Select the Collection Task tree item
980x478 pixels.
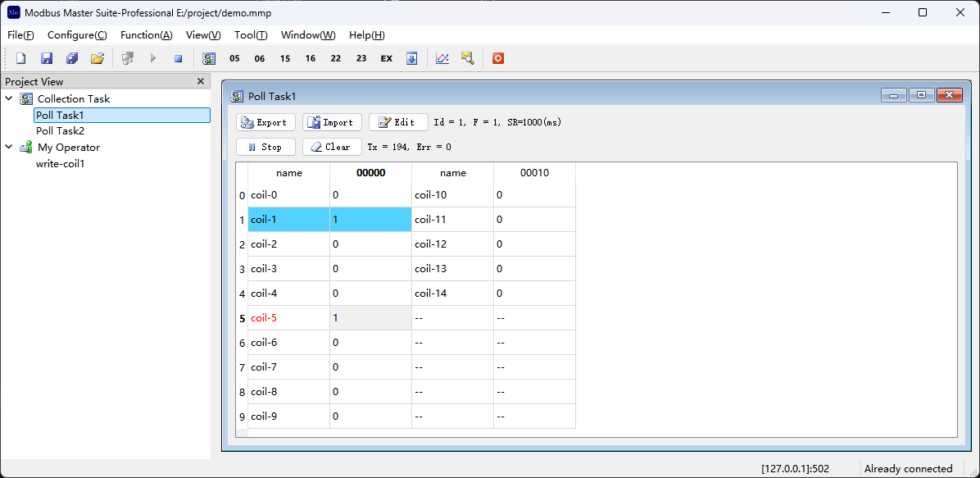click(73, 98)
